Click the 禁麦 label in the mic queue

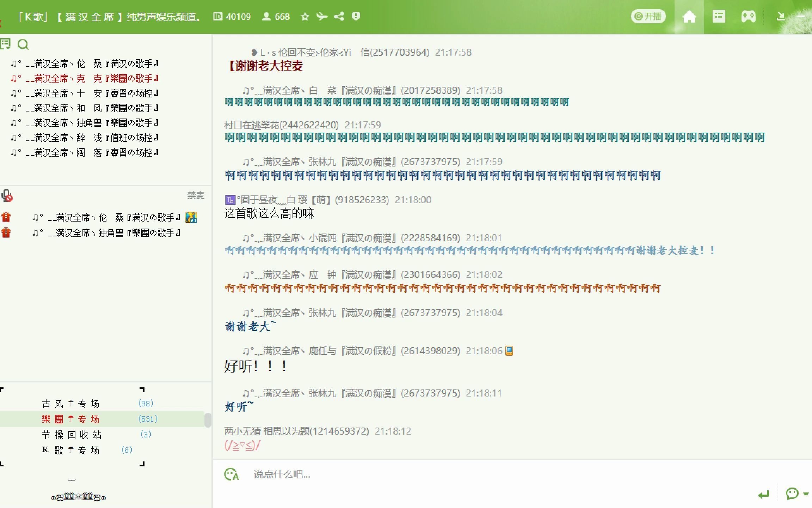coord(196,195)
